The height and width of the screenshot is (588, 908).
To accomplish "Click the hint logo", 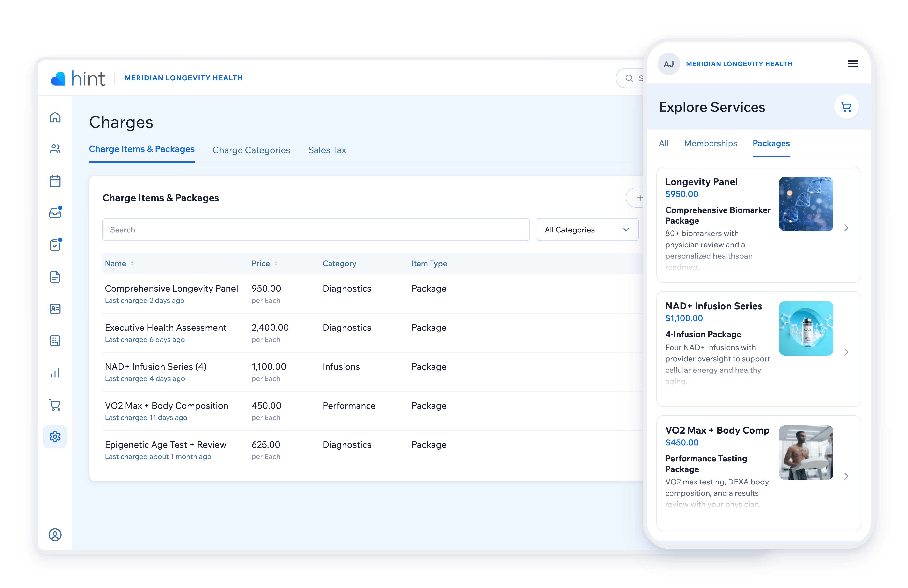I will 78,78.
